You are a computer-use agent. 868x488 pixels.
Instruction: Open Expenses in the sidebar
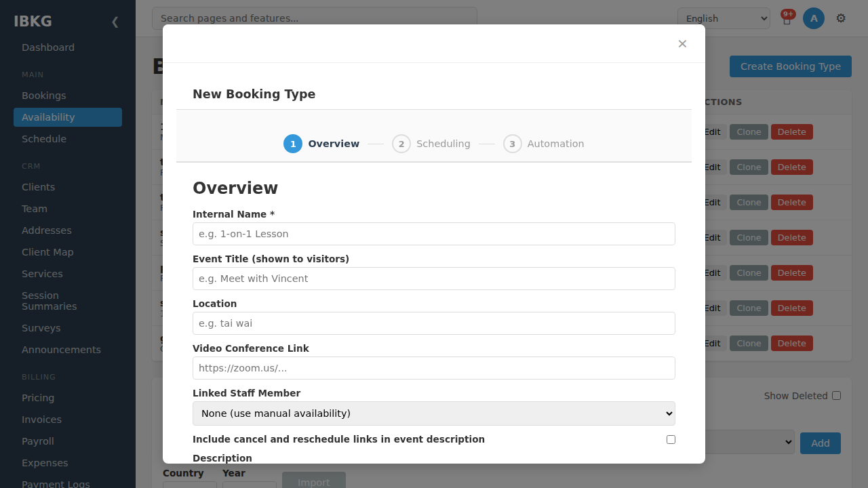[68, 463]
